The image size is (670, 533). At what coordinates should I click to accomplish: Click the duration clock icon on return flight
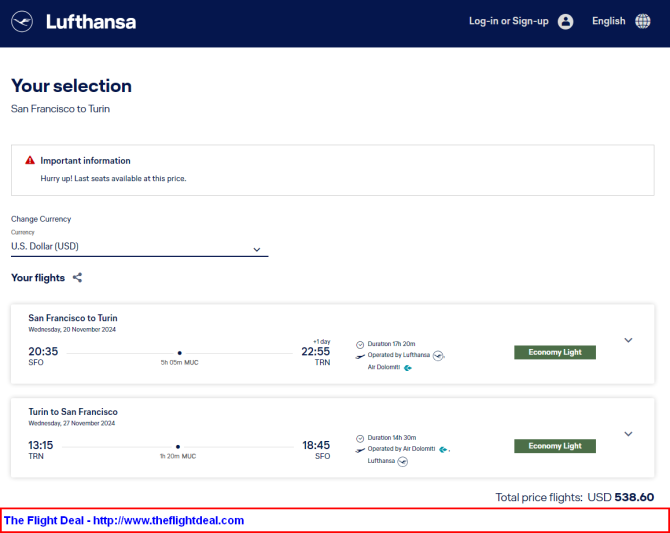click(360, 438)
